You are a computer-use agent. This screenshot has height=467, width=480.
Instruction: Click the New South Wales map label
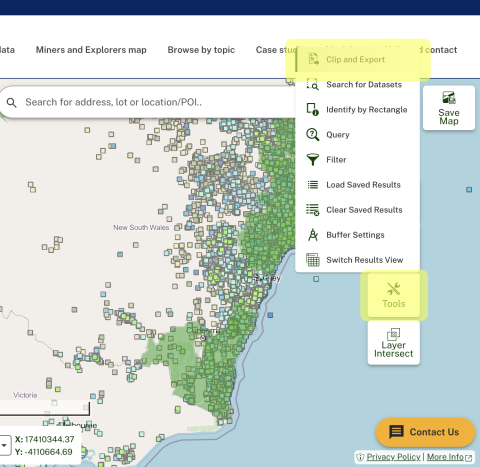(x=141, y=227)
